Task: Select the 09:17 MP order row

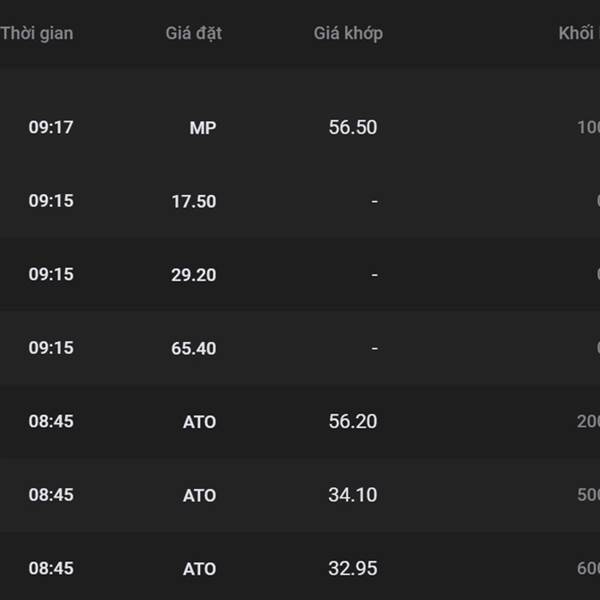Action: [x=300, y=128]
